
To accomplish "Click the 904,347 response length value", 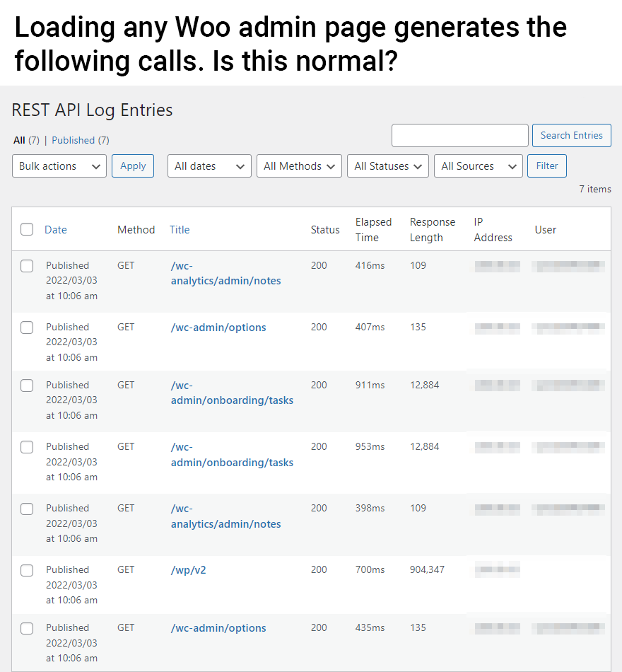I will tap(427, 569).
